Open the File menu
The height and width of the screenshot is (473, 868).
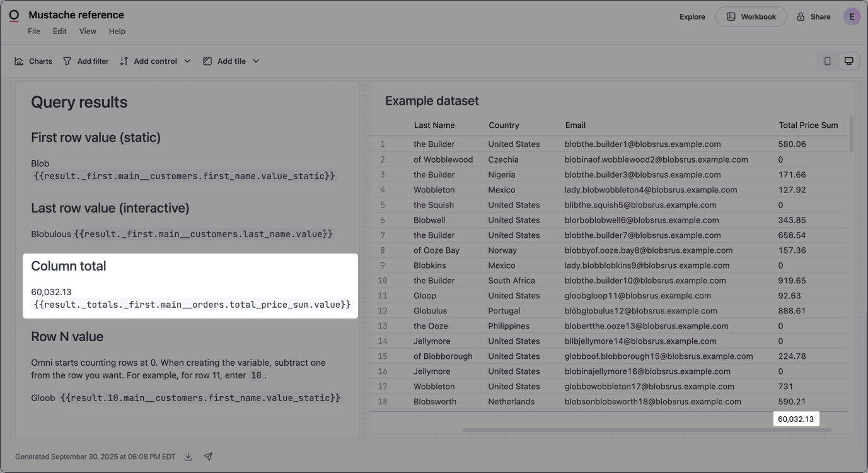pos(33,30)
